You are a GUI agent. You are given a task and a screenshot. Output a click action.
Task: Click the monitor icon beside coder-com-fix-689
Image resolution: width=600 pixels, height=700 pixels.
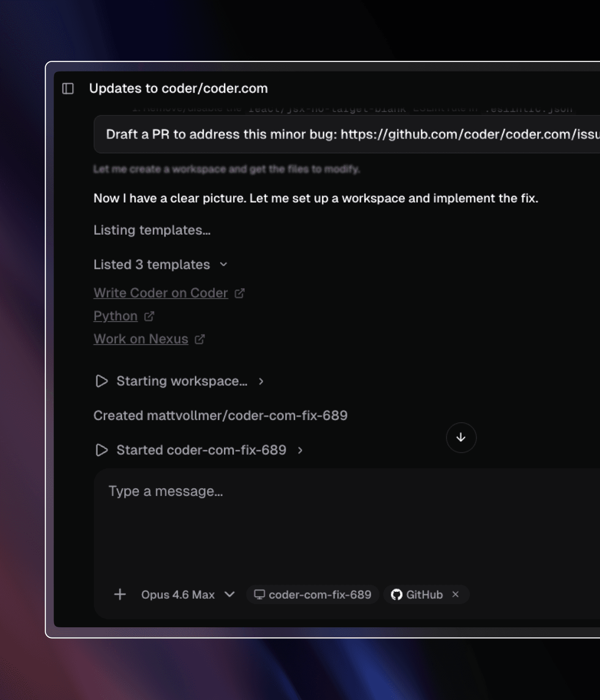point(259,594)
